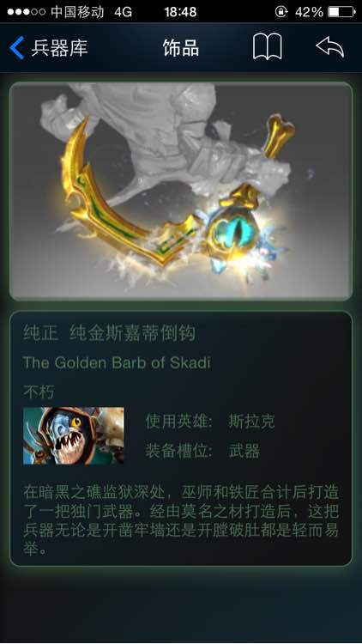Tap the item description paragraph
Viewport: 362px width, 644px height.
[181, 520]
